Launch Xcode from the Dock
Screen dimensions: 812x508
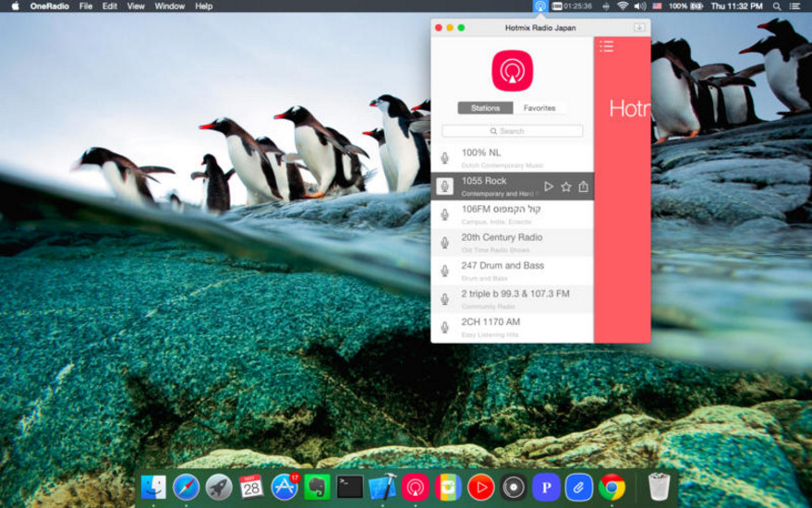[x=382, y=488]
